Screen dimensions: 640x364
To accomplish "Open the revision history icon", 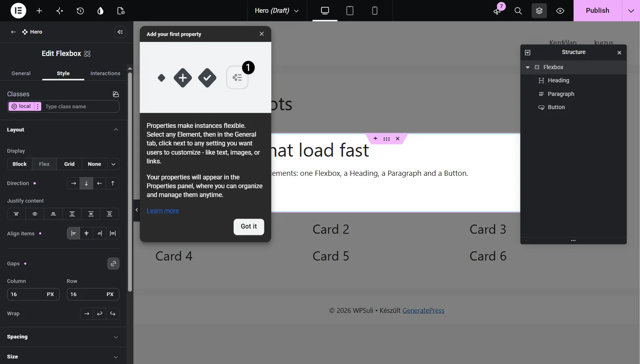I will 80,11.
